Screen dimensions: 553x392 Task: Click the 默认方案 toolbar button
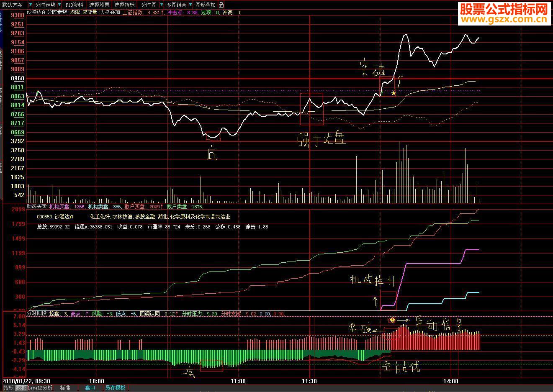[x=13, y=5]
